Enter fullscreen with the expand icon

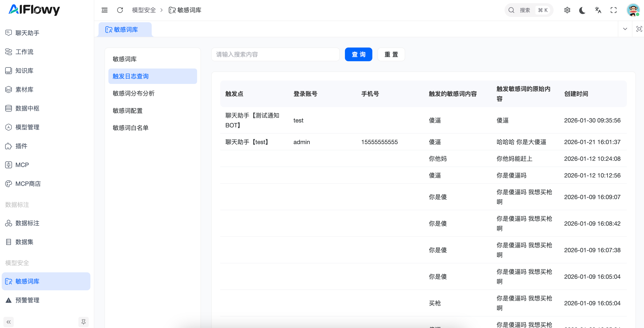(x=613, y=10)
